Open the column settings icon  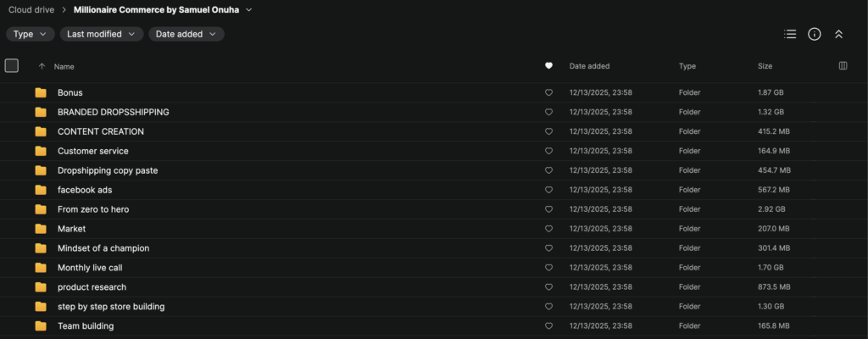click(x=843, y=66)
